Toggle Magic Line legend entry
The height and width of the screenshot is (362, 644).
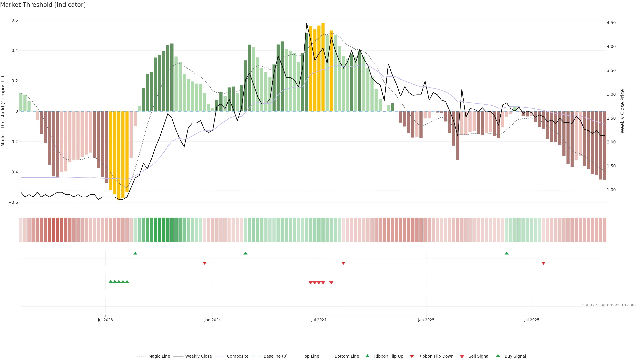(x=159, y=356)
